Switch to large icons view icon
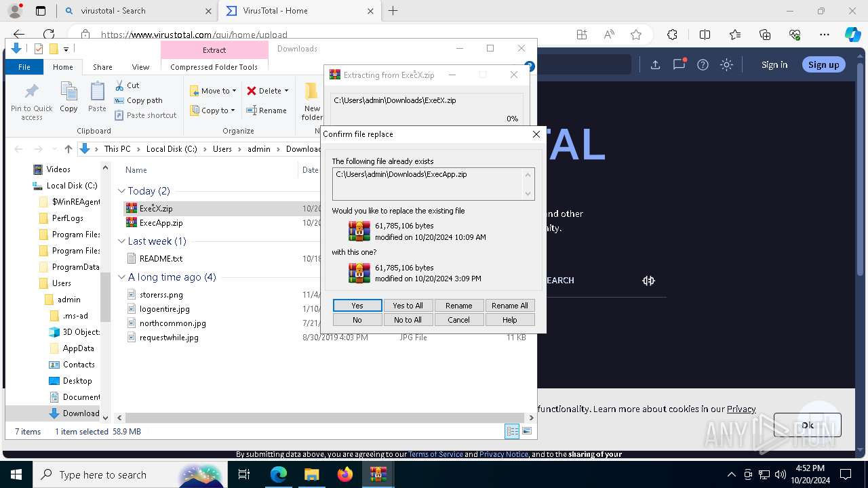This screenshot has width=868, height=488. (x=527, y=431)
